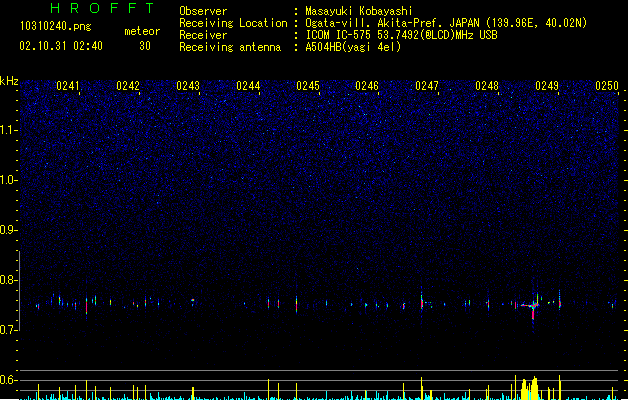Click the Observer label
629x400 pixels.
pos(203,11)
